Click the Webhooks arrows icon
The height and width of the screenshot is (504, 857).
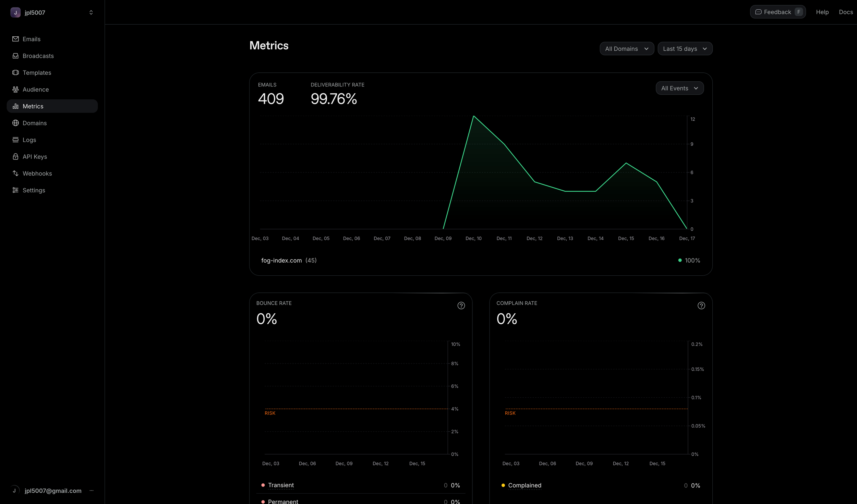coord(15,173)
